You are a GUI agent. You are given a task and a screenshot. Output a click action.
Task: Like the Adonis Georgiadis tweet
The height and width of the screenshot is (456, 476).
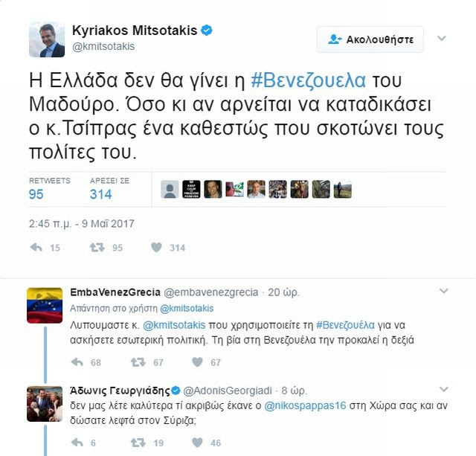tap(197, 443)
